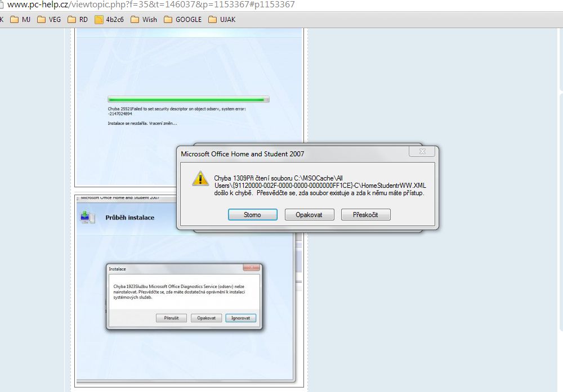Image resolution: width=563 pixels, height=392 pixels.
Task: Click Opakovat in the Instalace dialog
Action: point(206,318)
